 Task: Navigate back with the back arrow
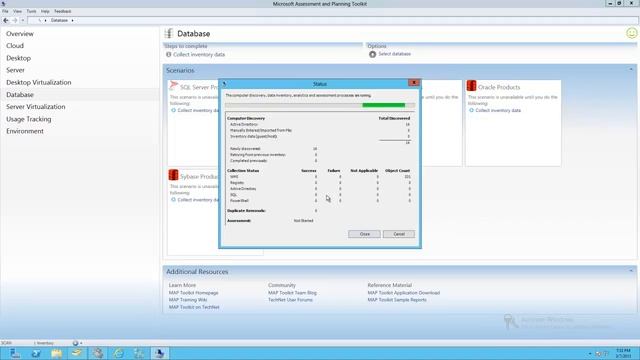[x=6, y=20]
